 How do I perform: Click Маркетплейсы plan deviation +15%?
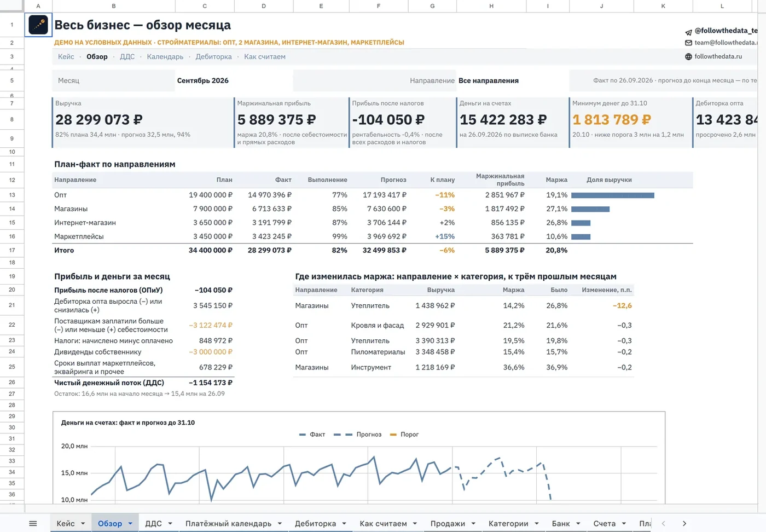(445, 236)
